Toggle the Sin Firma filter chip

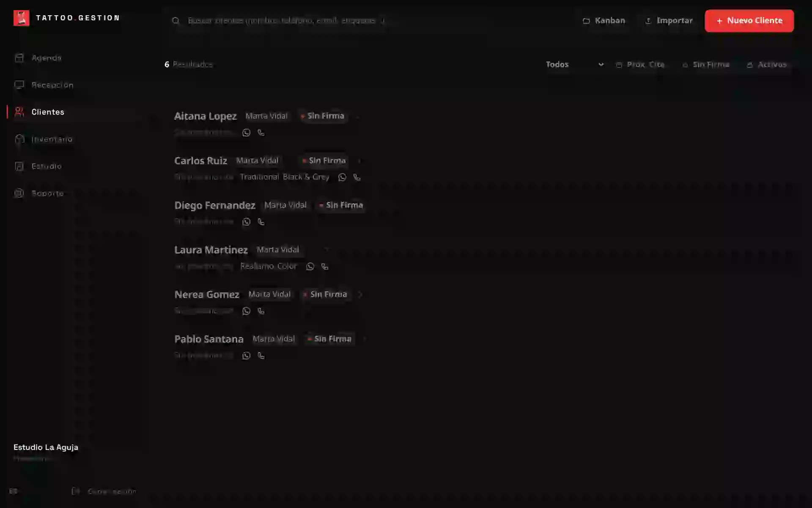point(706,65)
